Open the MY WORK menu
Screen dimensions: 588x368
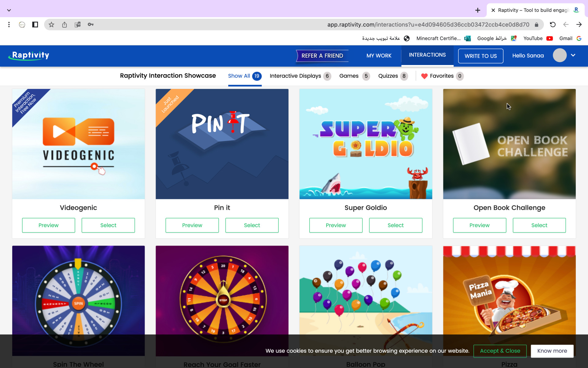[x=379, y=56]
